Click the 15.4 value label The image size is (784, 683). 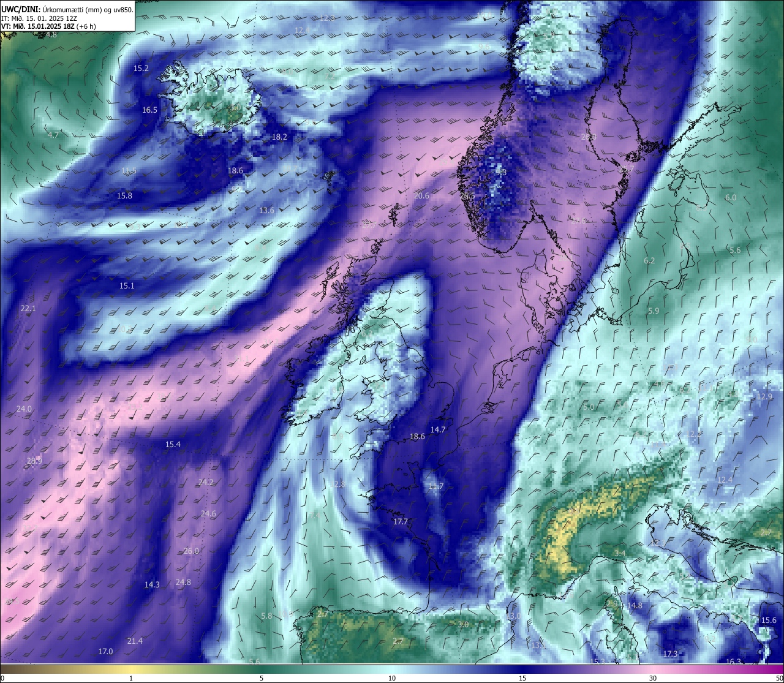(x=173, y=445)
